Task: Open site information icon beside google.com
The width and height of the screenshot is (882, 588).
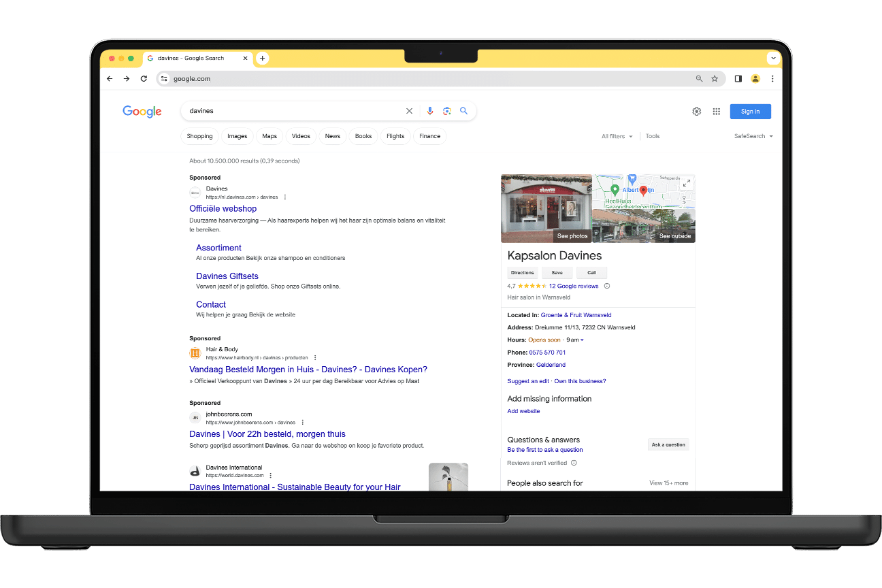Action: click(163, 79)
